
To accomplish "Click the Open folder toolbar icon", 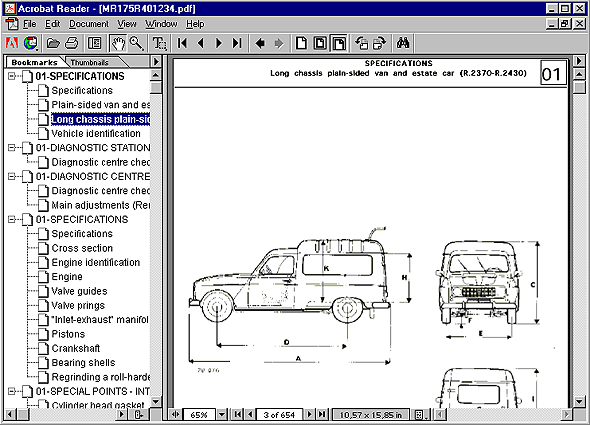I will (53, 43).
